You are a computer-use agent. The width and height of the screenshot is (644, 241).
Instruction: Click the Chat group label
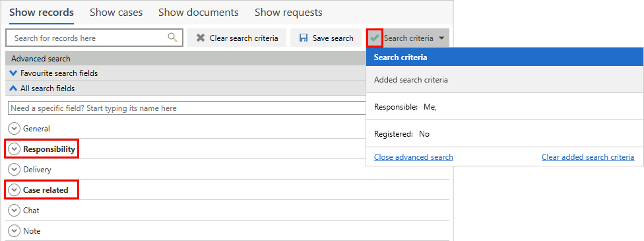tap(31, 210)
